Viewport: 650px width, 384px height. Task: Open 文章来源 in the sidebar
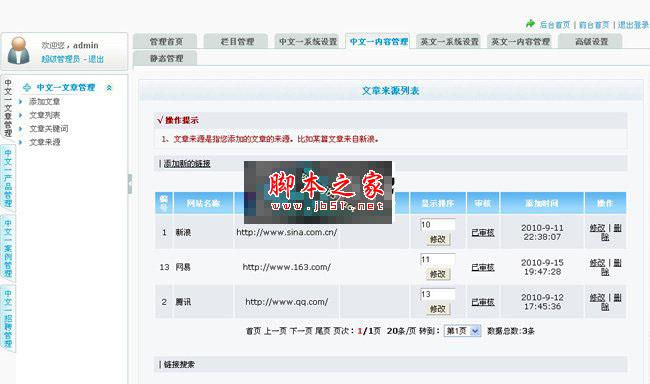[x=45, y=142]
